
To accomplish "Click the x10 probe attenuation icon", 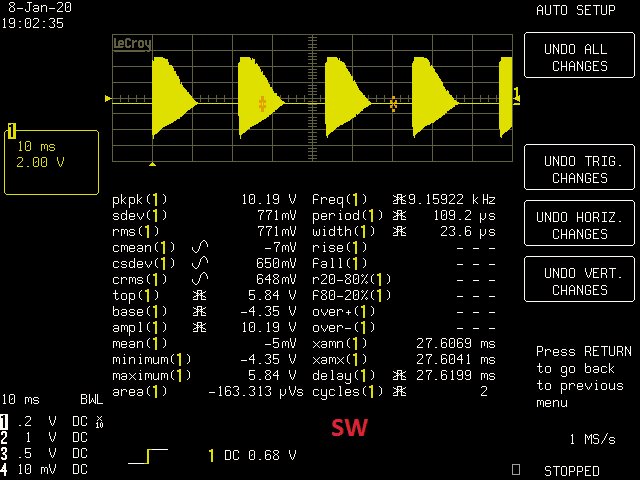I will coord(99,422).
